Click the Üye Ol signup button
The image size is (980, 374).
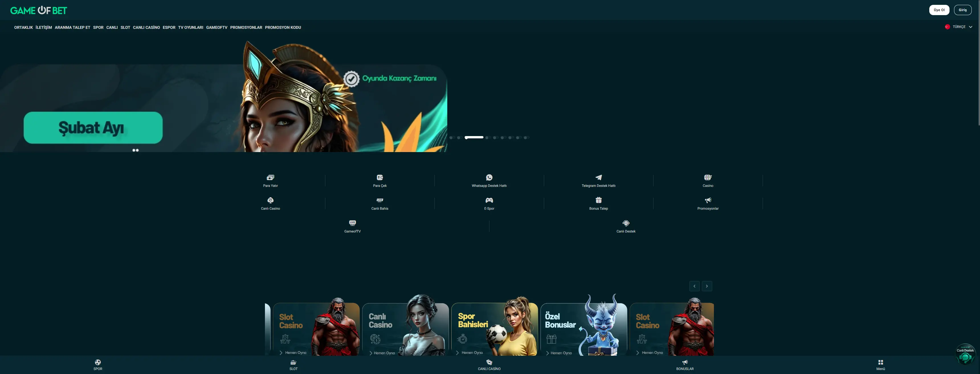tap(939, 9)
